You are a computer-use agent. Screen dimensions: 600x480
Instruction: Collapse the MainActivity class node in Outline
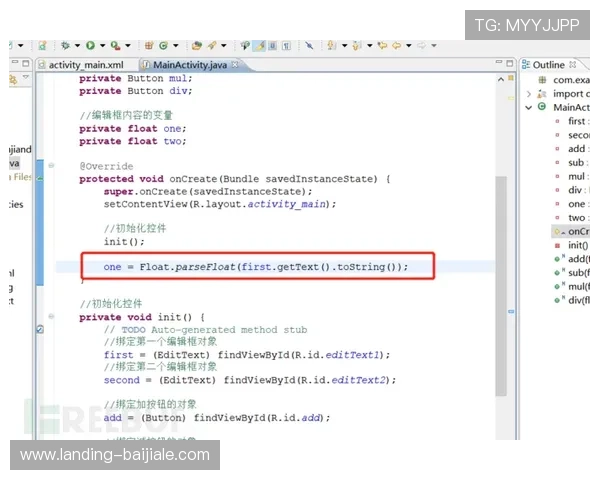point(528,107)
